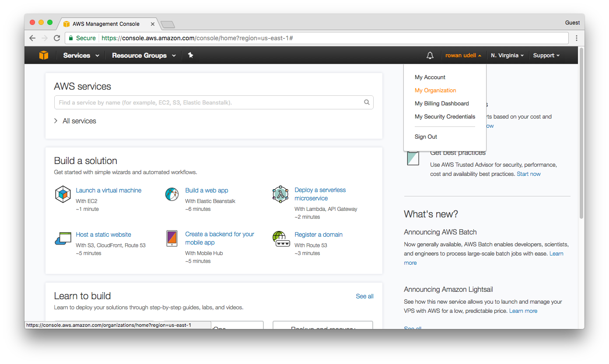
Task: Click the With Elastic Beanstalk text
Action: (210, 201)
